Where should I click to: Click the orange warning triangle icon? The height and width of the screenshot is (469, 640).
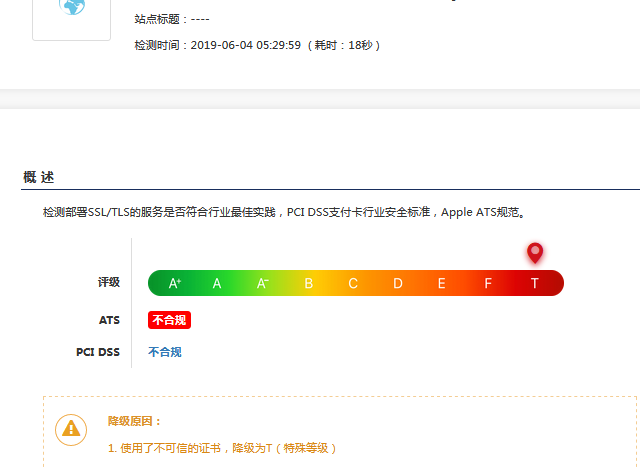[70, 429]
